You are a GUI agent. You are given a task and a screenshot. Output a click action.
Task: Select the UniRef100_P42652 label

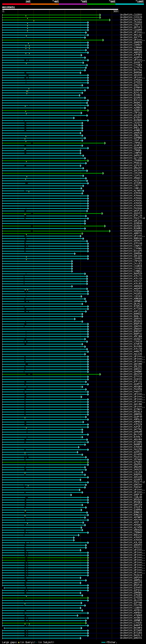pos(131,294)
